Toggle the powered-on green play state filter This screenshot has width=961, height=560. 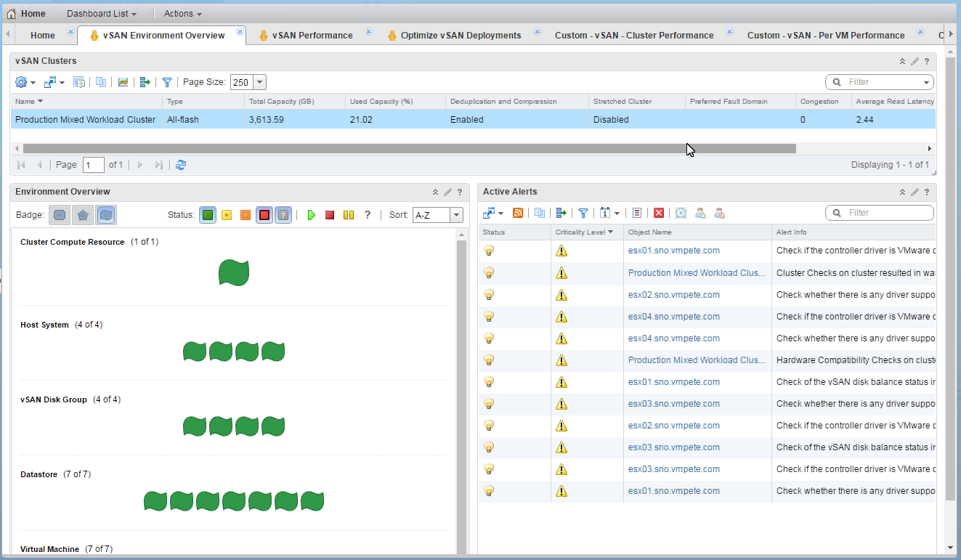pyautogui.click(x=311, y=215)
